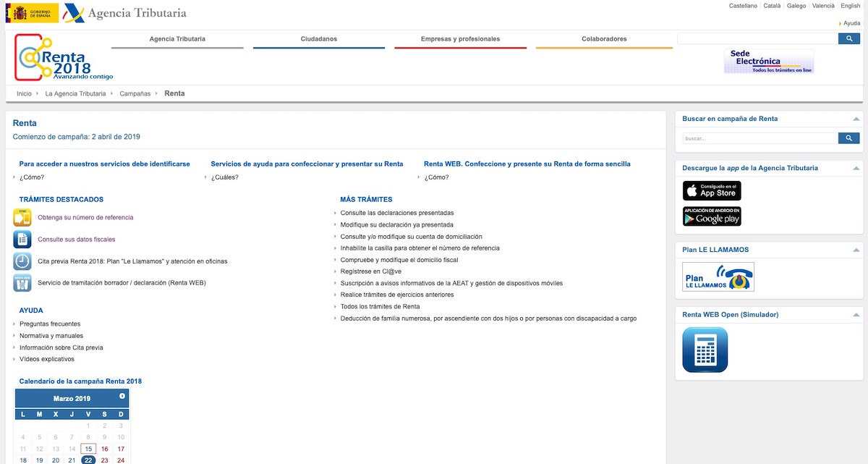Collapse the Buscar en campaña de Renta panel

pyautogui.click(x=856, y=119)
